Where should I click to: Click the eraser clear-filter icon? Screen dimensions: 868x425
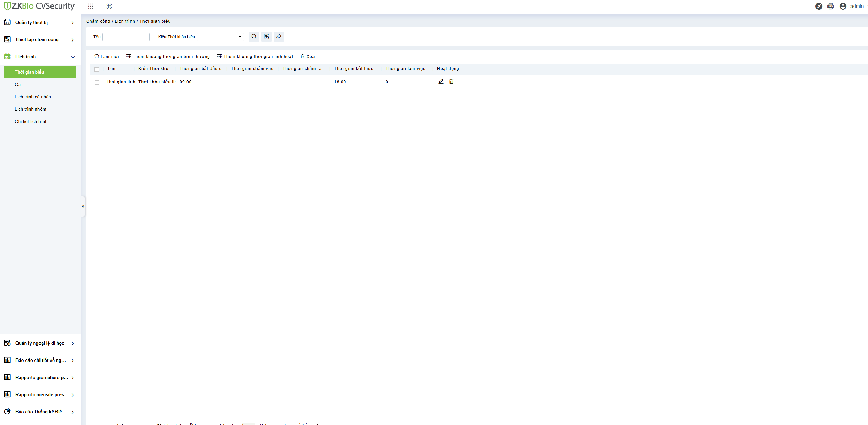click(278, 37)
